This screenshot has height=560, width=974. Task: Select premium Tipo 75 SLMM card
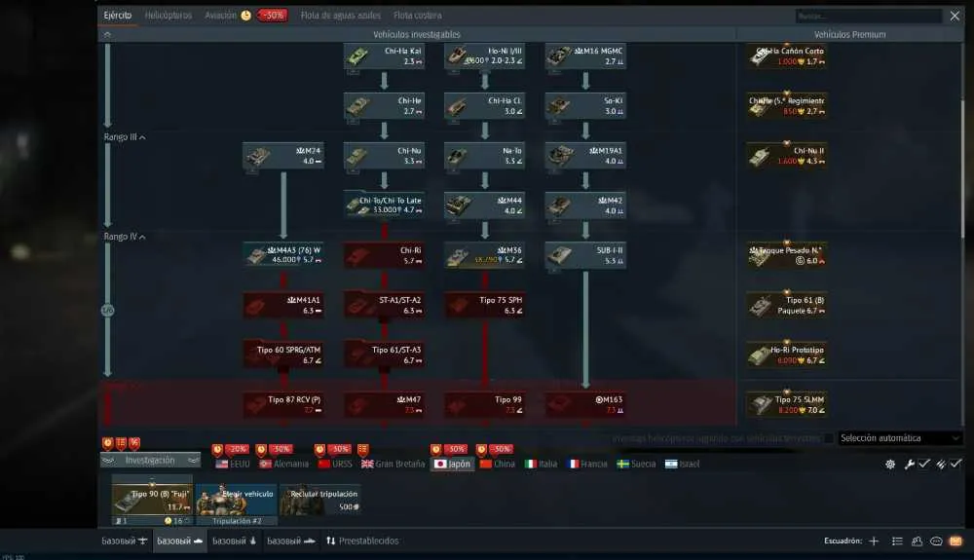point(787,405)
